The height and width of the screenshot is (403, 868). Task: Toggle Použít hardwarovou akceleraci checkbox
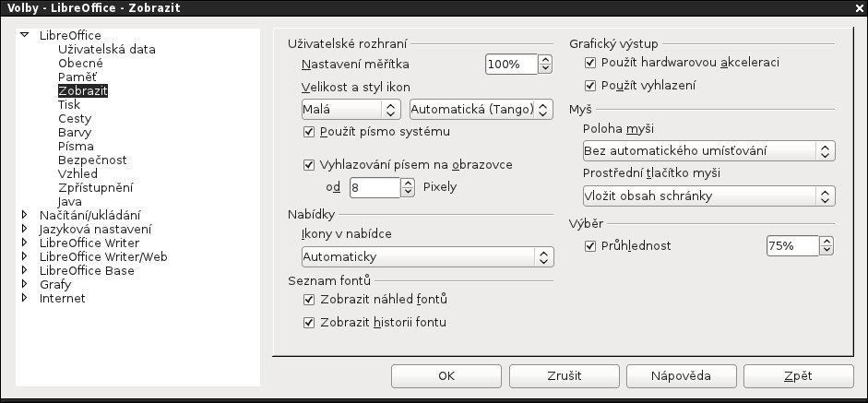[x=590, y=63]
